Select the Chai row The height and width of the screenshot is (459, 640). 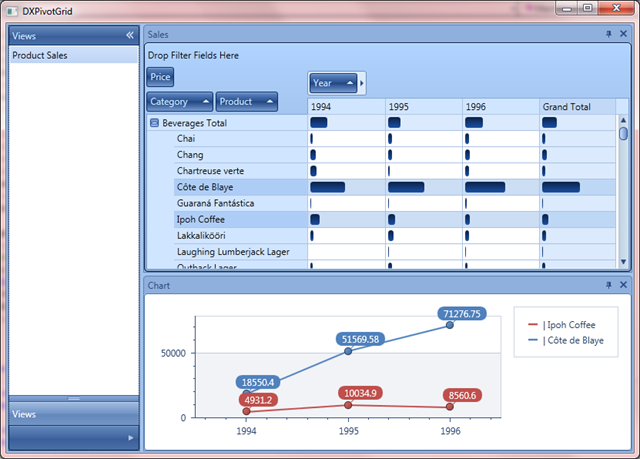(241, 139)
